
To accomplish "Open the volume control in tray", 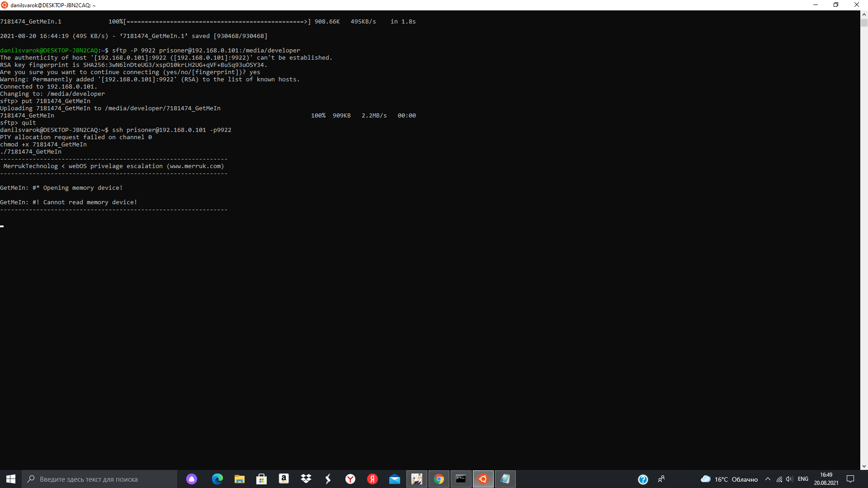I will (x=789, y=479).
